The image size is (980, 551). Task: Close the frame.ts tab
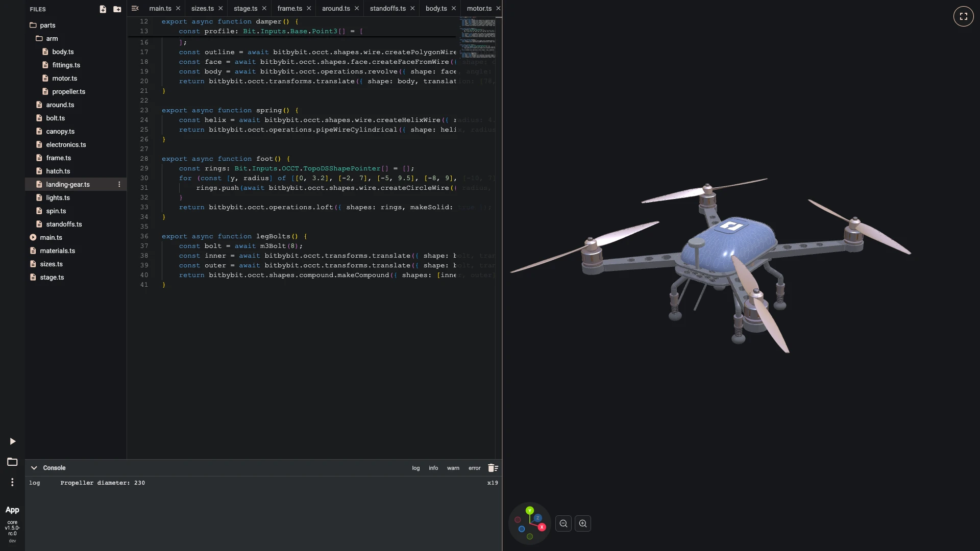(309, 8)
